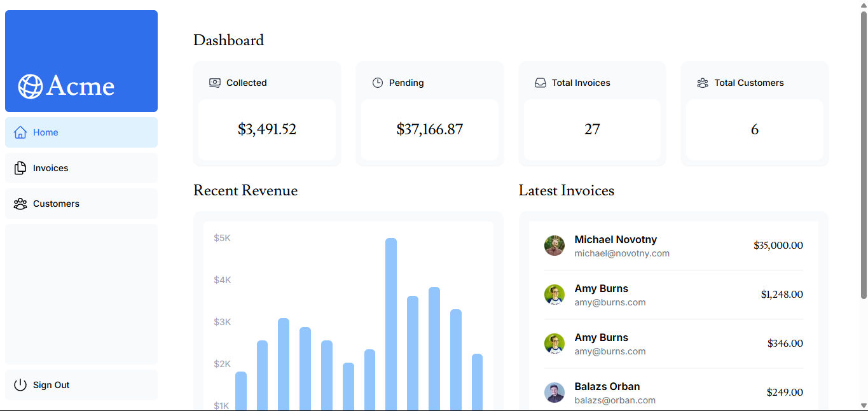The height and width of the screenshot is (411, 868).
Task: Click the Customers group icon in sidebar
Action: click(20, 203)
